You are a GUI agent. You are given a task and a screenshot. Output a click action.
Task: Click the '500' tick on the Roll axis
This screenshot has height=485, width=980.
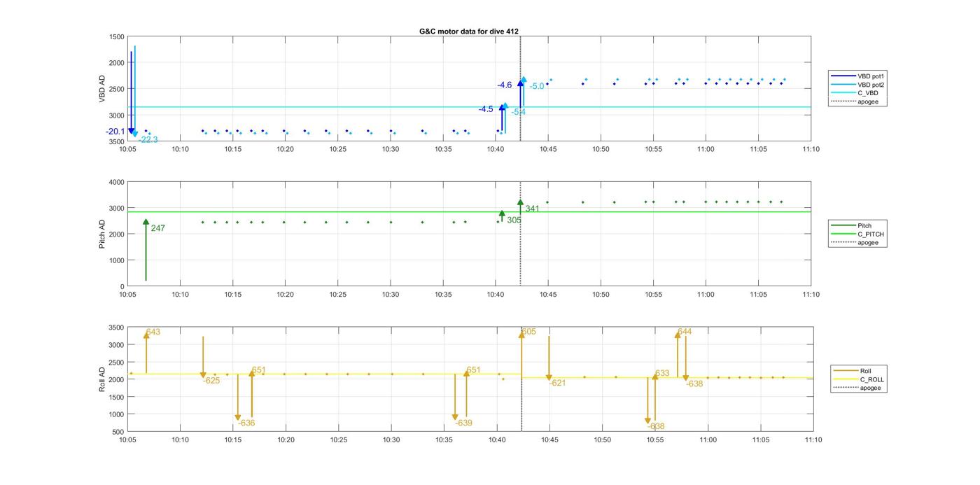coord(118,432)
